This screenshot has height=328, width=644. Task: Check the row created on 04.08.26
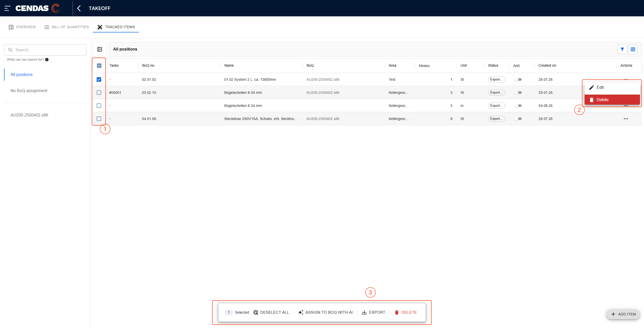[99, 106]
